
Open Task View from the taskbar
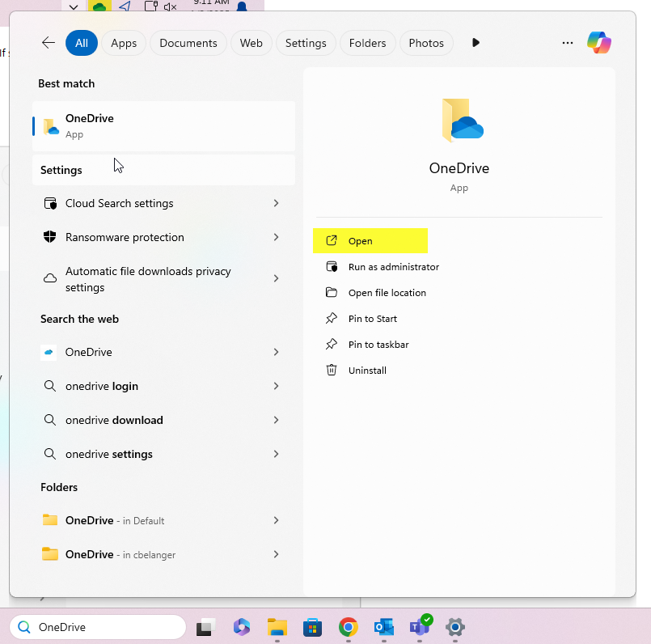pos(206,627)
